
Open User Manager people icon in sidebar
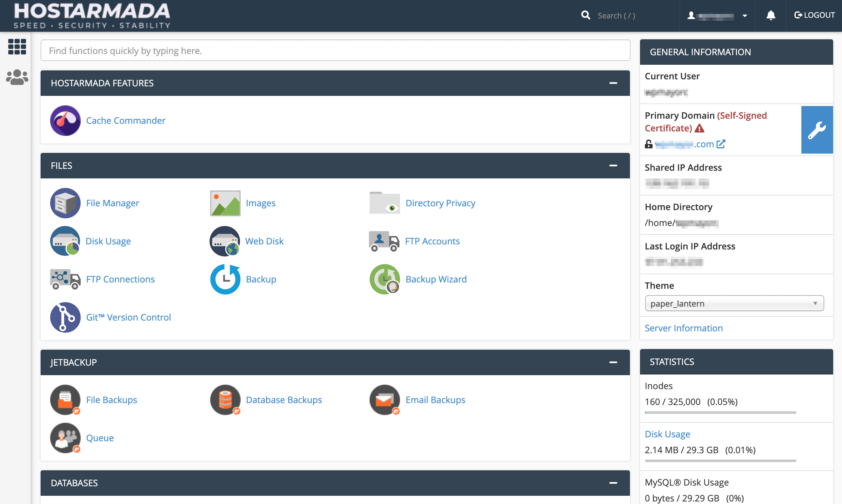click(17, 77)
